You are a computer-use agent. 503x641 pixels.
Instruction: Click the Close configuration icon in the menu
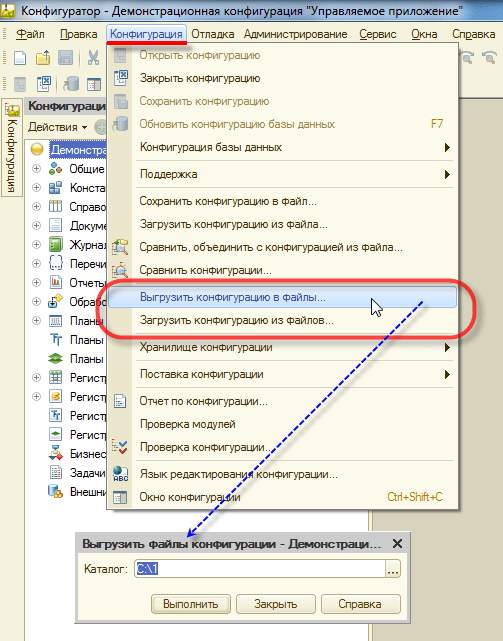[x=121, y=78]
